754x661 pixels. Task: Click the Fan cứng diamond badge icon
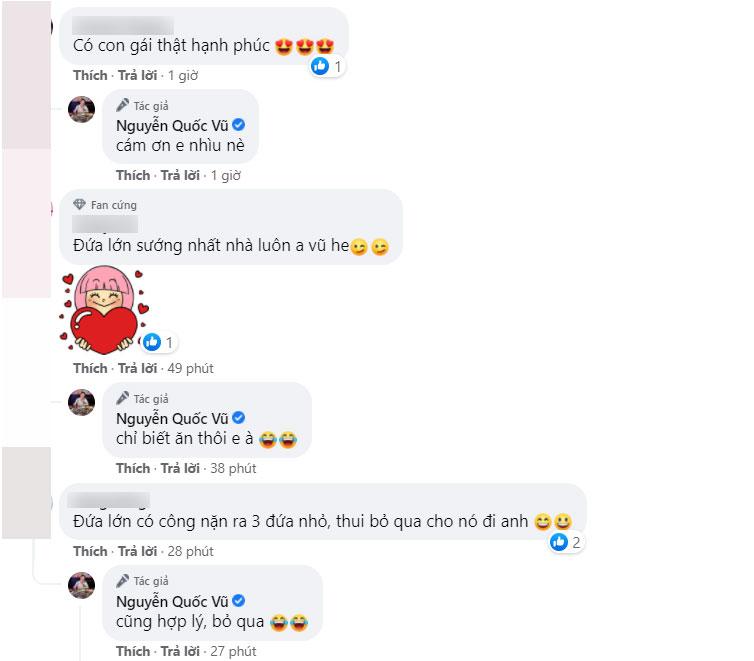79,205
